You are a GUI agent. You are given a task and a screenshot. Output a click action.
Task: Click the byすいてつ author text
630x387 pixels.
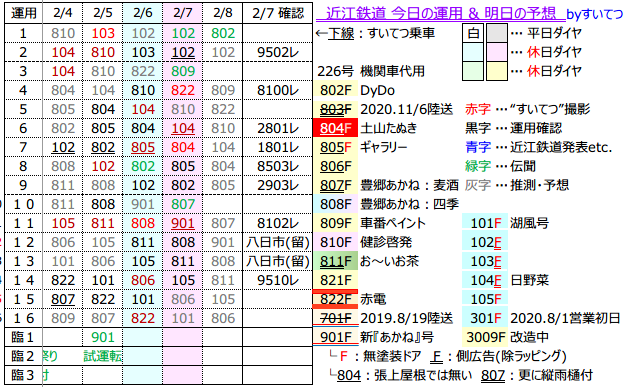(595, 14)
